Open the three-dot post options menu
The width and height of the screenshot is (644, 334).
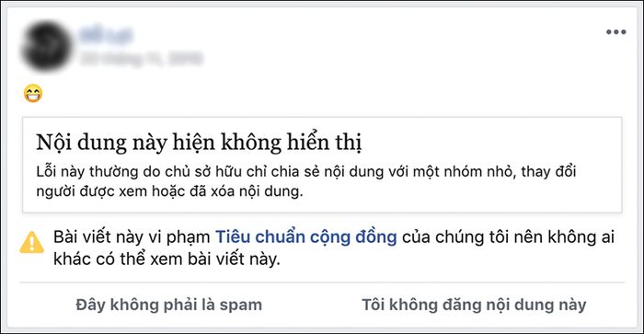(x=616, y=32)
